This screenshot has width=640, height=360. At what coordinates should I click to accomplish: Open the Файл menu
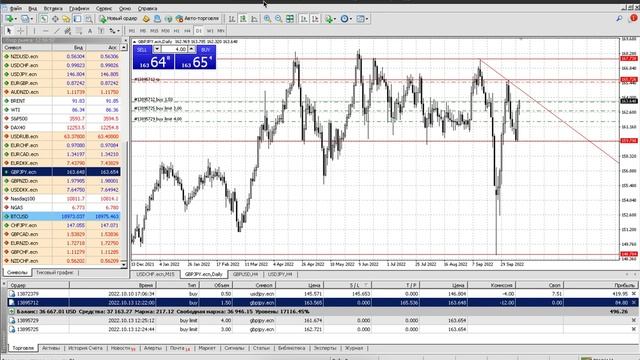pyautogui.click(x=16, y=8)
